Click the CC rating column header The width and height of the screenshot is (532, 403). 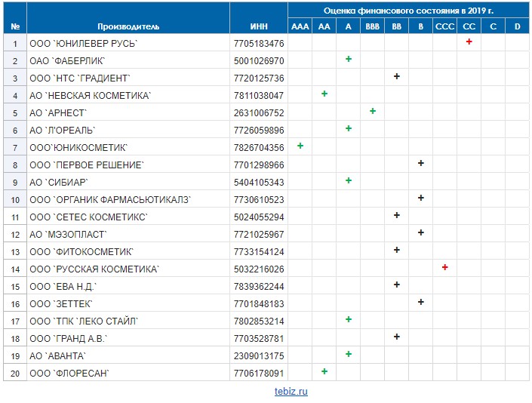469,26
